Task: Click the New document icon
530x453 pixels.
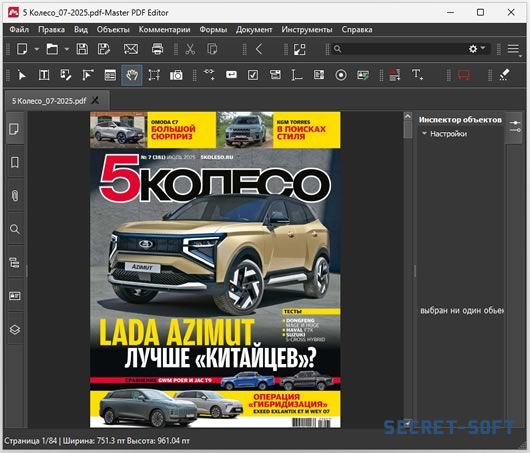Action: (22, 49)
